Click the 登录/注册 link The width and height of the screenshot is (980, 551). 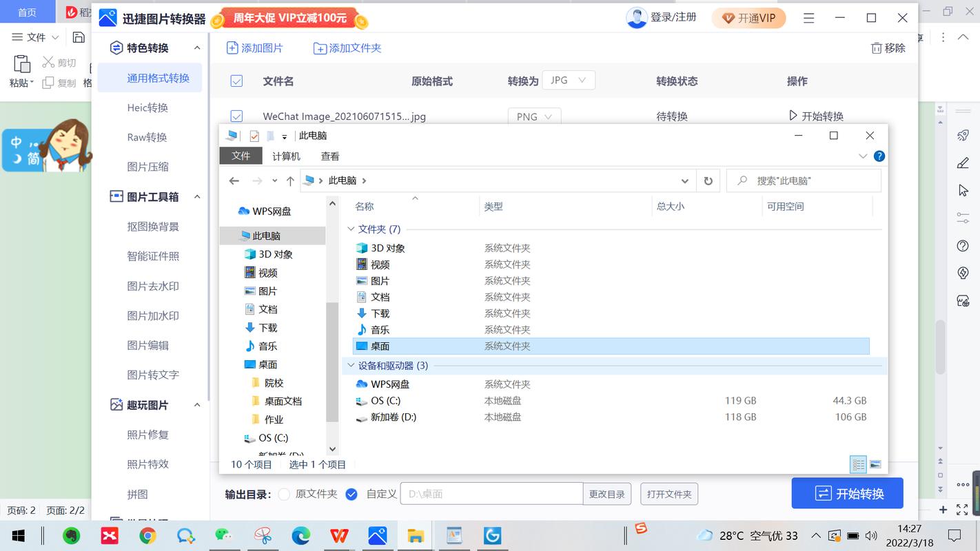pos(671,18)
